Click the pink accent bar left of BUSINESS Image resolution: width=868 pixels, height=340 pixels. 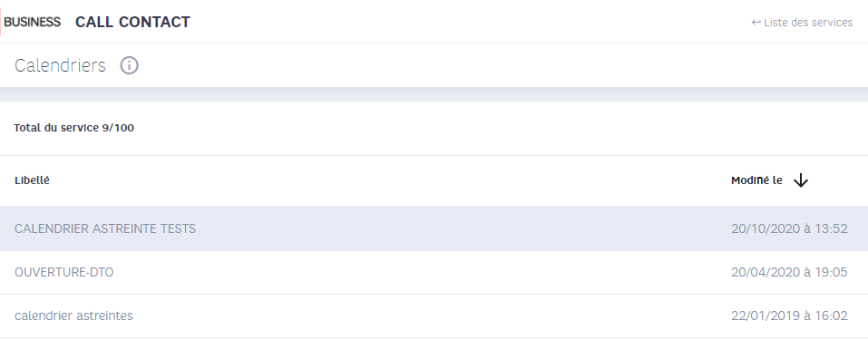point(1,22)
